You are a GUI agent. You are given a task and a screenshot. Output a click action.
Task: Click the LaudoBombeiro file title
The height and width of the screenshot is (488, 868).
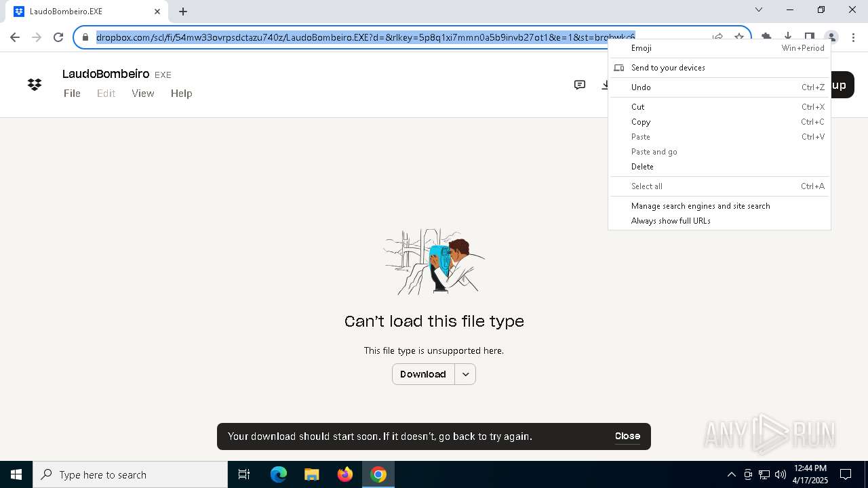[x=106, y=74]
